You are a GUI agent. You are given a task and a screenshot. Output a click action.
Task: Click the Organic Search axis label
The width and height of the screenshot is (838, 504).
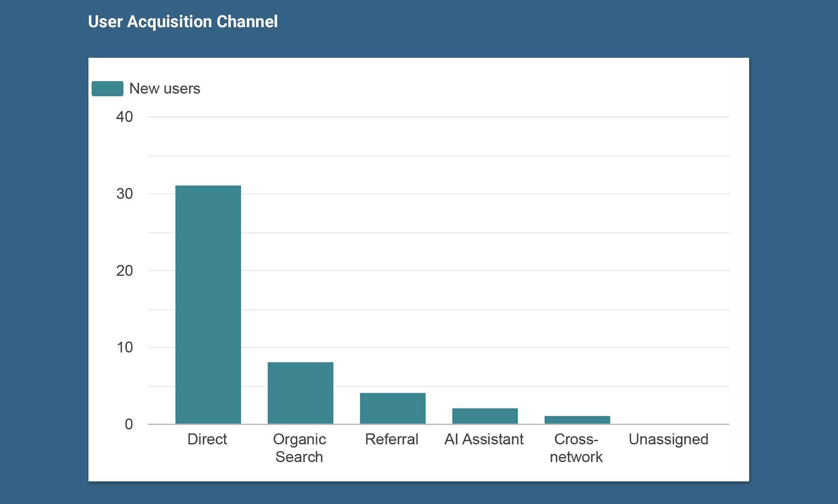click(299, 448)
